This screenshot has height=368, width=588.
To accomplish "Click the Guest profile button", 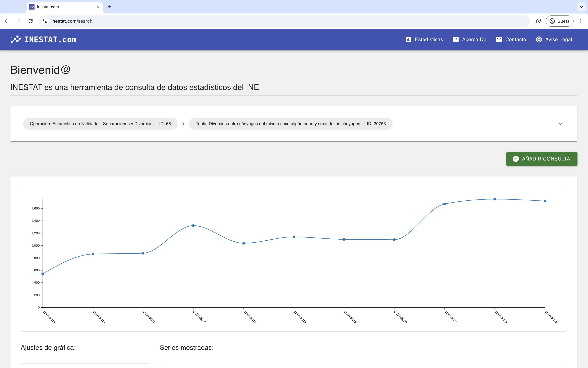I will [559, 21].
